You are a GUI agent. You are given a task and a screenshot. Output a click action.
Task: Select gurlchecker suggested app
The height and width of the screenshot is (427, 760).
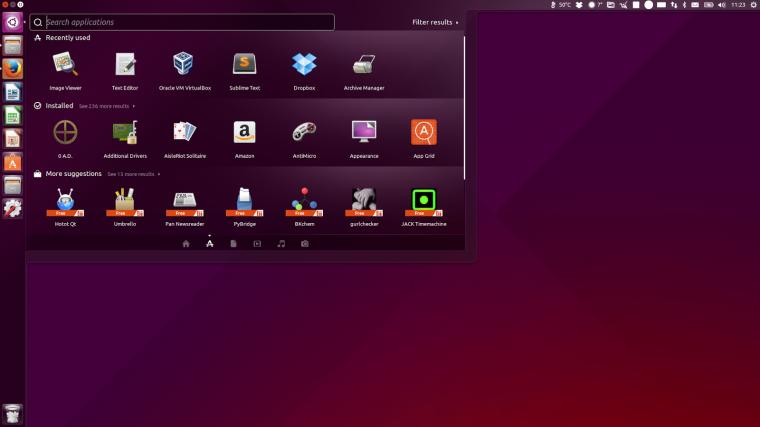click(x=364, y=207)
